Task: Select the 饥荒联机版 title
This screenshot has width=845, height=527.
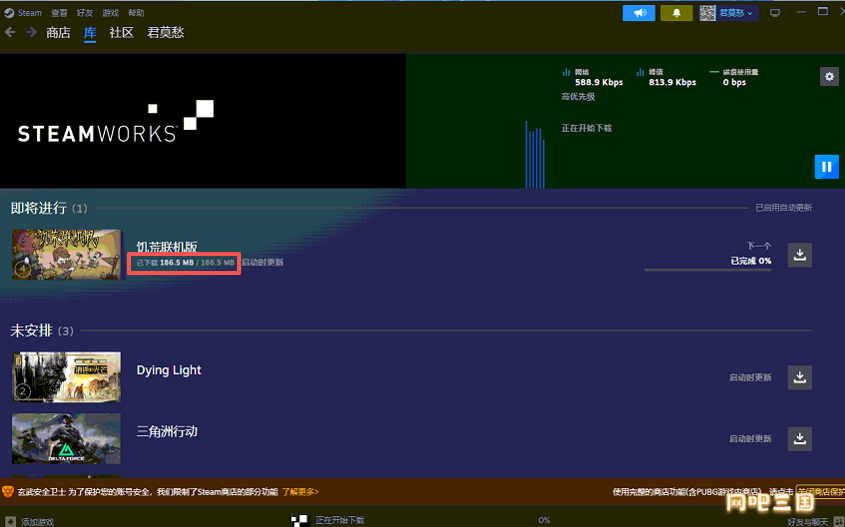Action: [x=167, y=247]
